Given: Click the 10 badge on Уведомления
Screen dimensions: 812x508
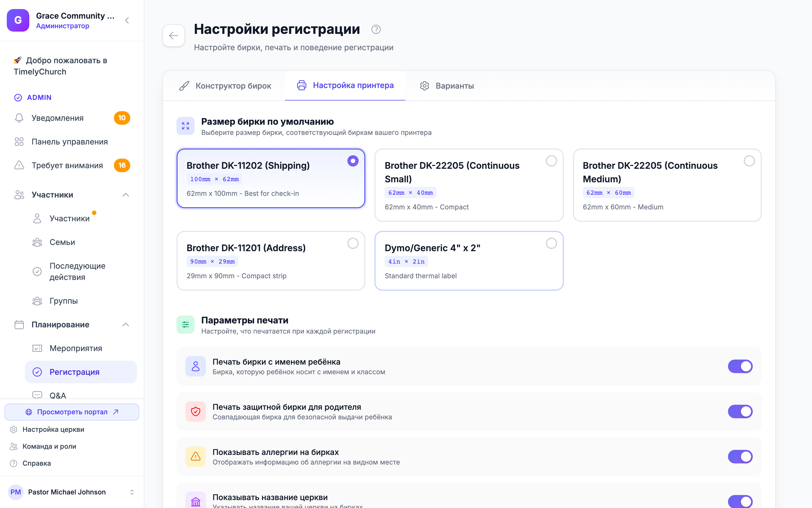Looking at the screenshot, I should coord(122,118).
